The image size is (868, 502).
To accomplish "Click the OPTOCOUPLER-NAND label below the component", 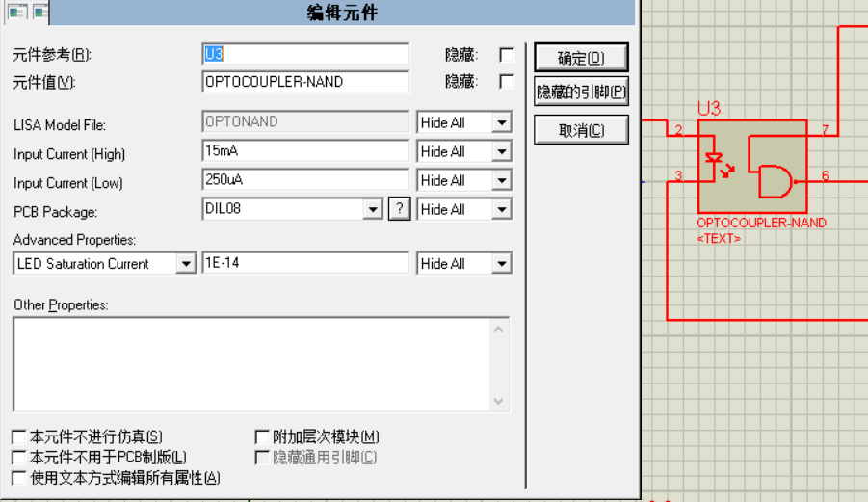I will pyautogui.click(x=762, y=223).
